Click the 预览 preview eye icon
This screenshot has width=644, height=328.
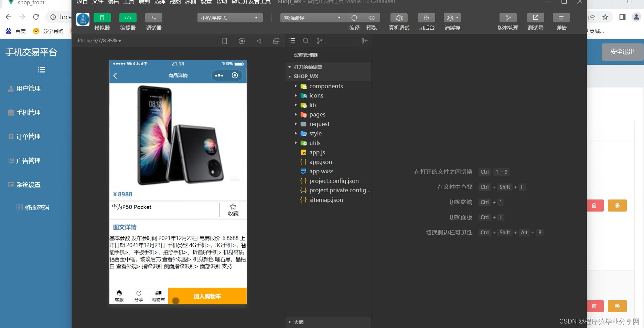(372, 18)
